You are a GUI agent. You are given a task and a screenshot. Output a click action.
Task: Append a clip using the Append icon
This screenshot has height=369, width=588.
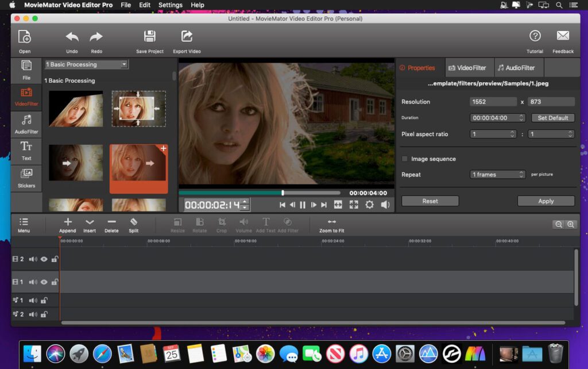click(67, 224)
